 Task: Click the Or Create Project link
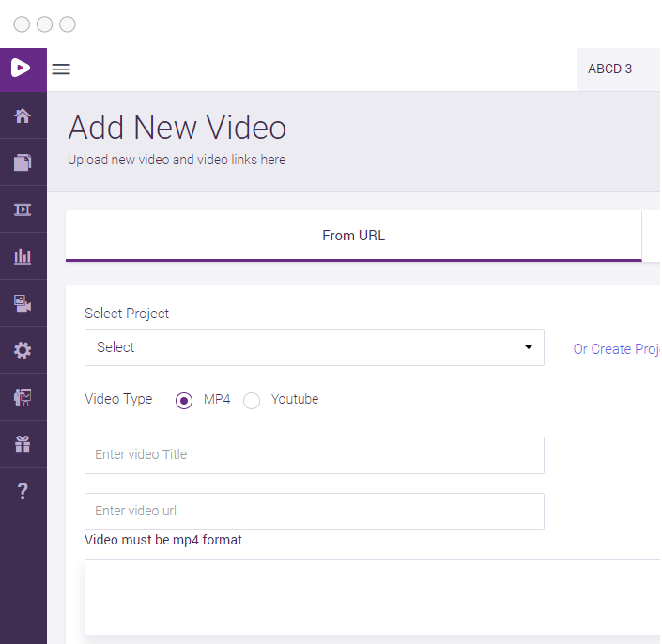point(617,349)
